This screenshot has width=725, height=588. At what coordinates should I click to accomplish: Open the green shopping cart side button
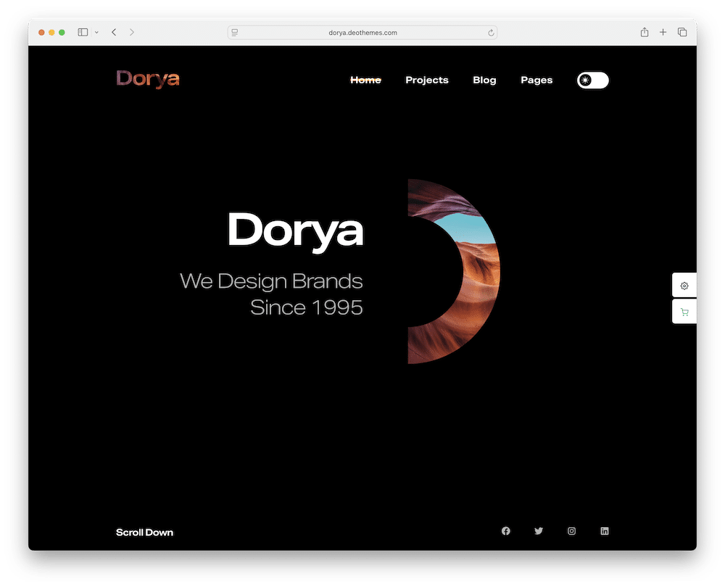tap(684, 312)
